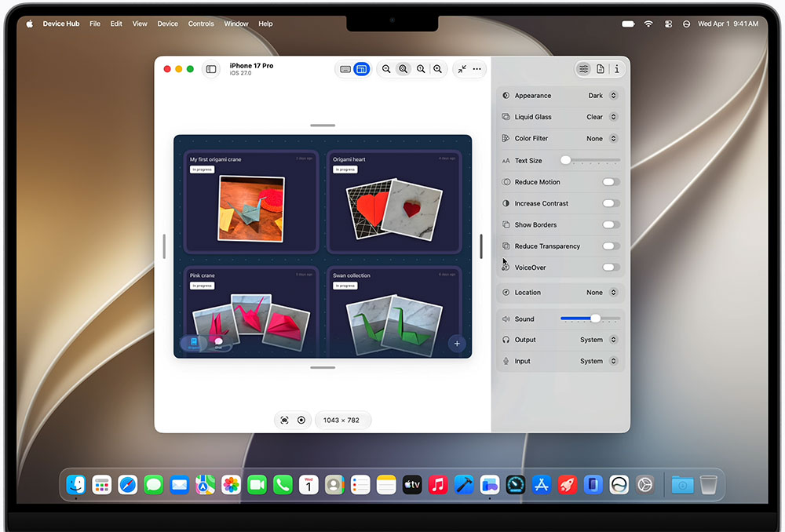Open the Window menu
Screen dimensions: 785x532
pyautogui.click(x=235, y=24)
